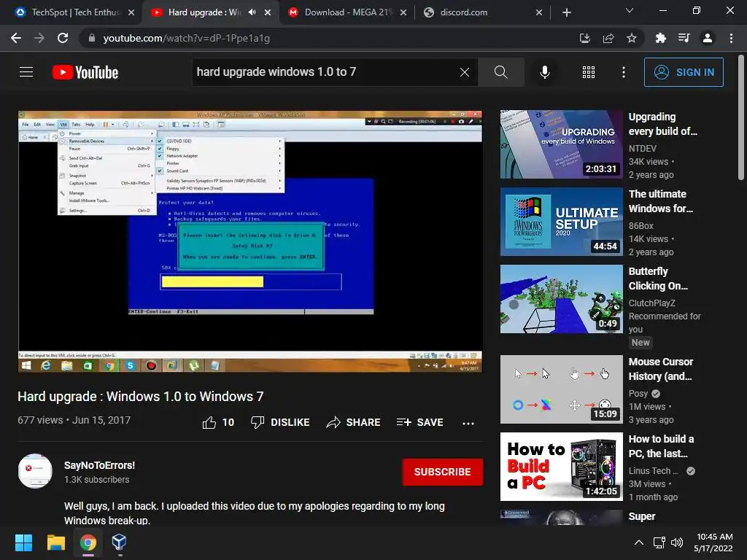Show hidden system tray icons
The image size is (747, 560).
(x=639, y=542)
